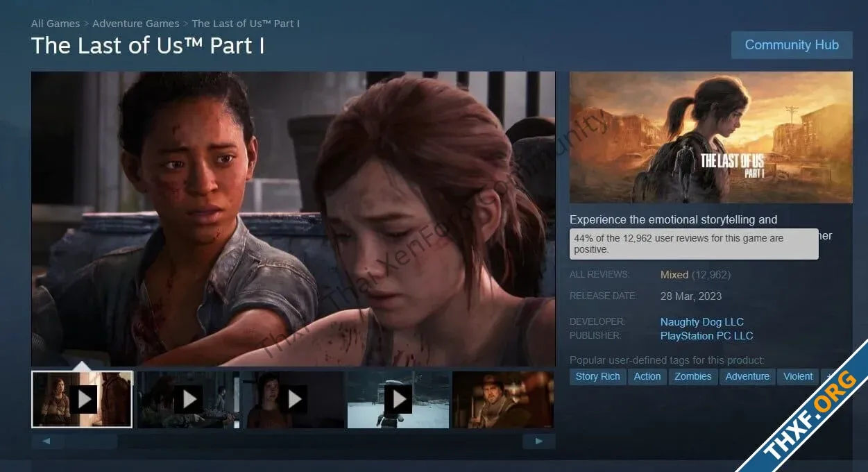Play the first trailer thumbnail showing Ellie
868x472 pixels.
82,399
